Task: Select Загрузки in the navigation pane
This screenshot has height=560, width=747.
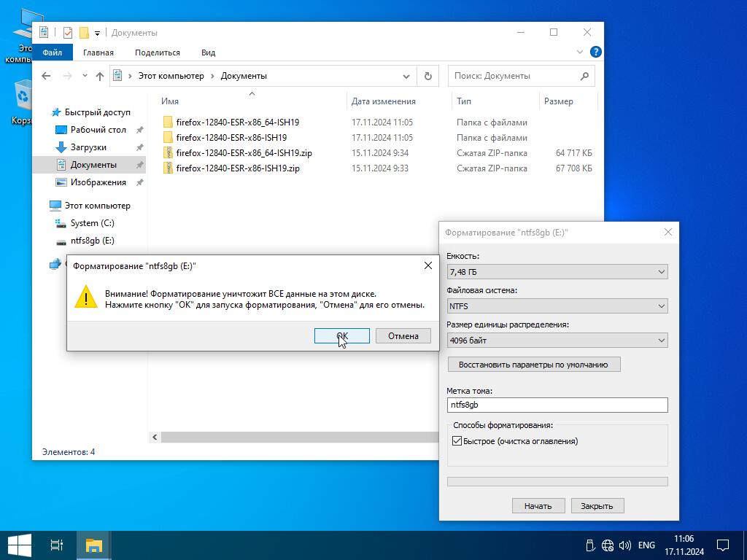Action: [x=88, y=147]
